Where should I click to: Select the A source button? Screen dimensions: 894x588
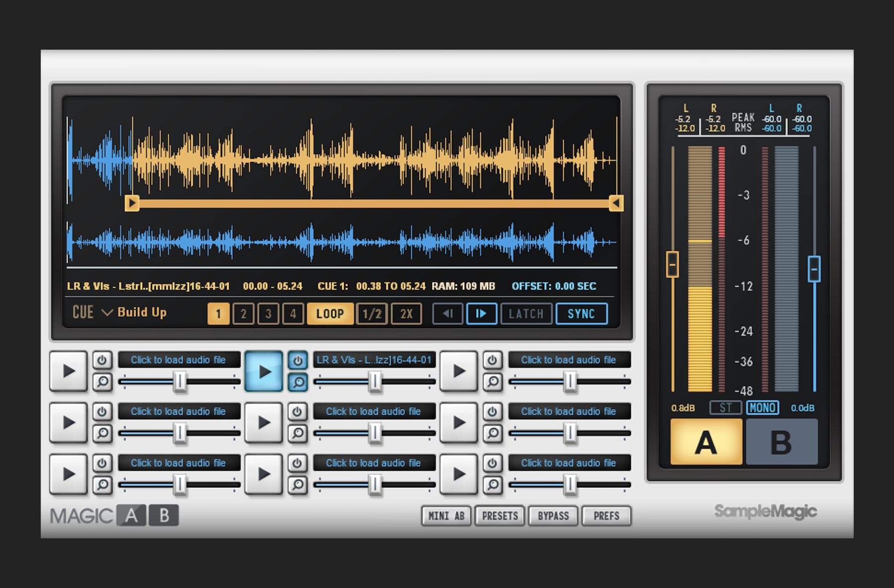coord(706,442)
